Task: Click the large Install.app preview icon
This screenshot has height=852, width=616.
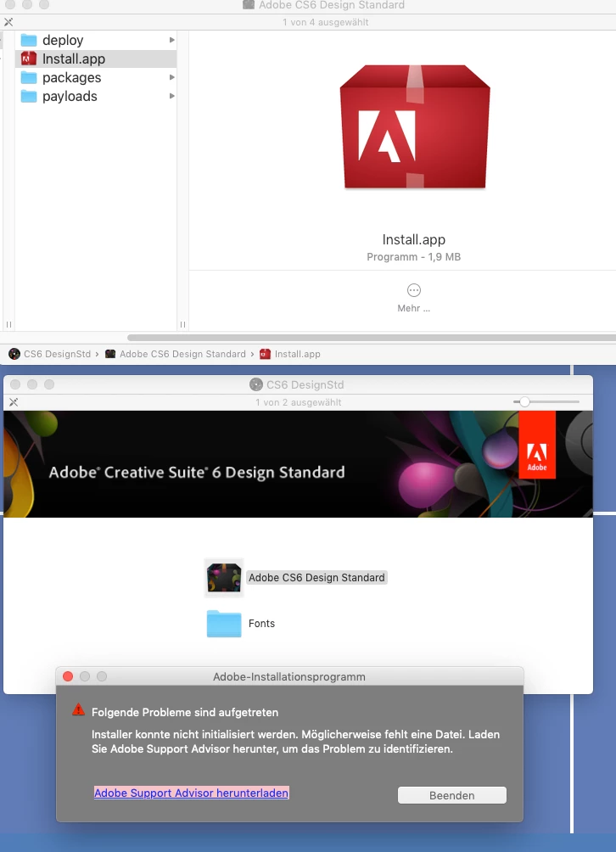Action: click(x=414, y=127)
